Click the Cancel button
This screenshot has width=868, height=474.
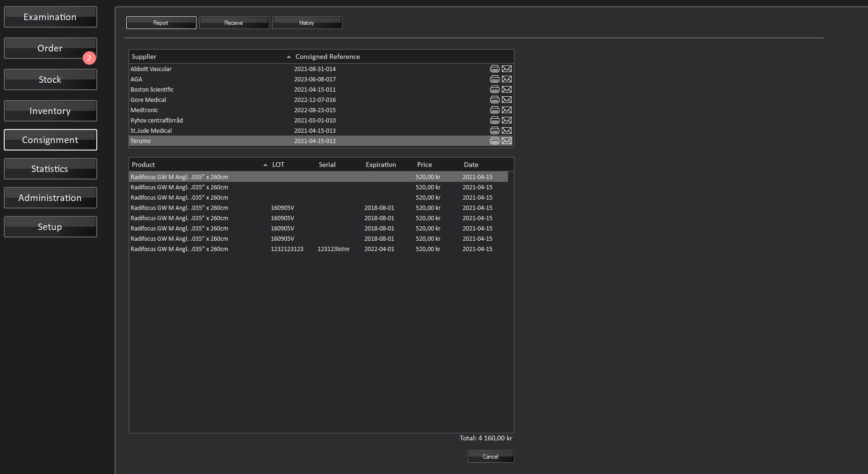491,456
